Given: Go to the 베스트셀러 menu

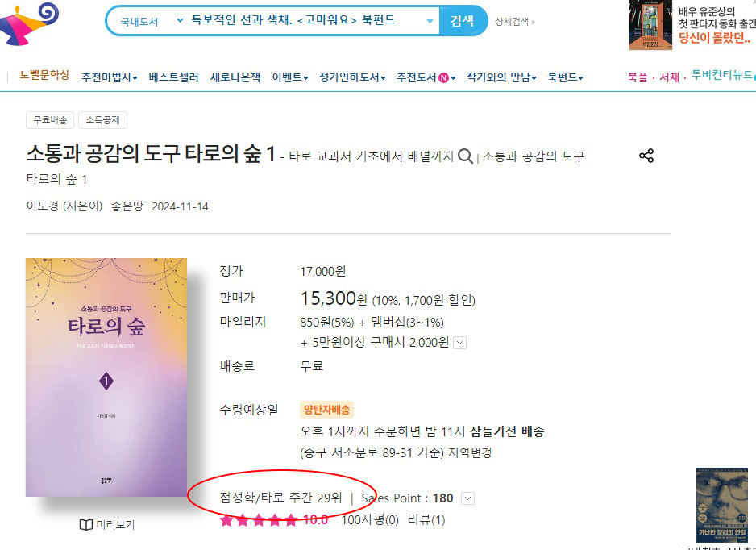Looking at the screenshot, I should [173, 77].
